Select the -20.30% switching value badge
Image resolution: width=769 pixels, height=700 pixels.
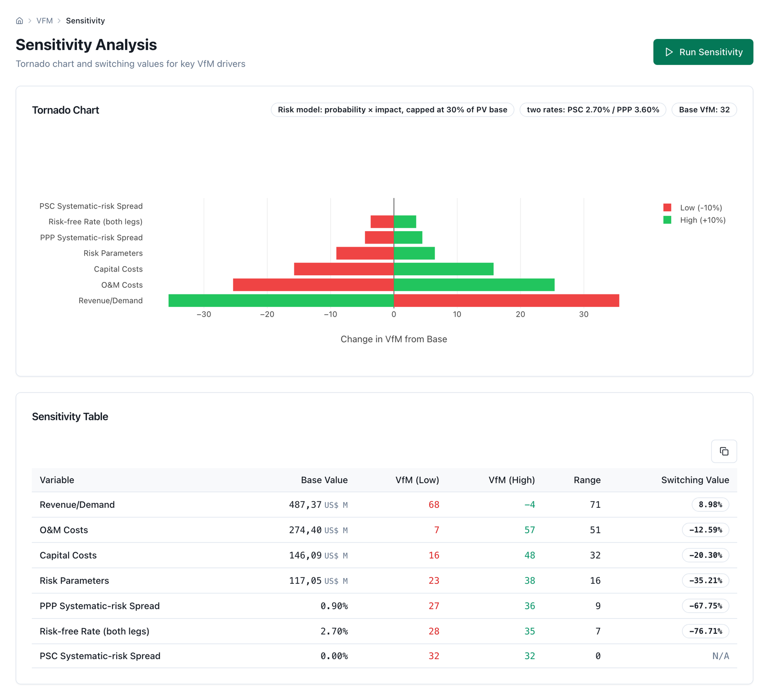pyautogui.click(x=706, y=555)
